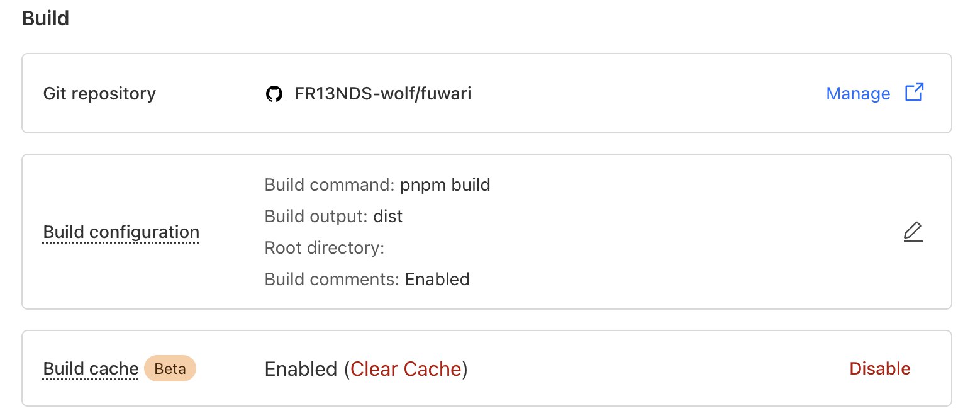Select the FR13NDS-wolf/fuwari repository name

pos(382,94)
